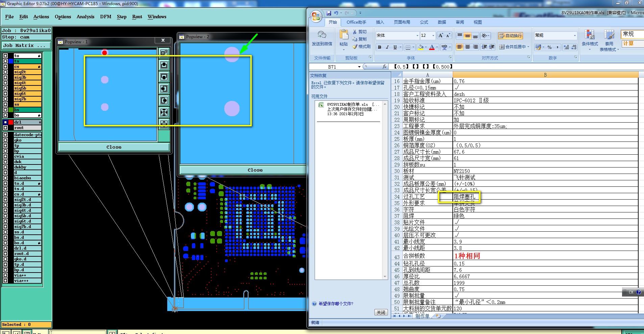Viewport: 644px width, 334px height.
Task: Toggle checkbox for layer bs
Action: click(x=5, y=110)
